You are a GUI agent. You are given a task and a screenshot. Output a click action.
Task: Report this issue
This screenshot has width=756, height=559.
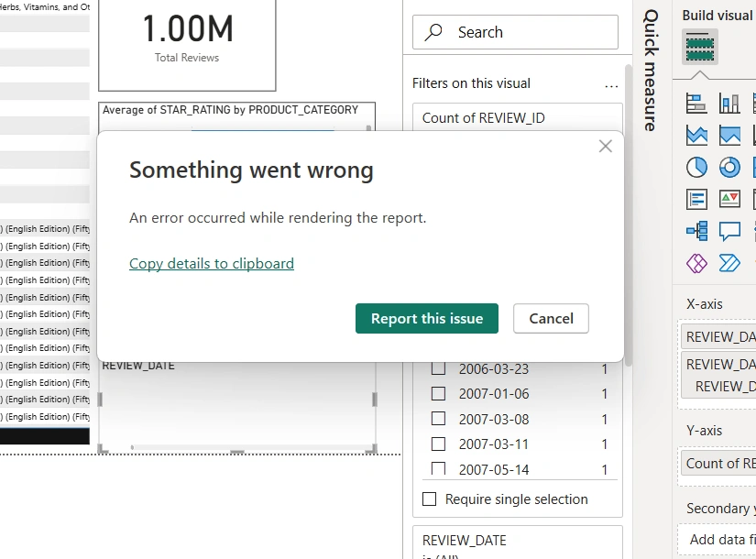[x=427, y=318]
